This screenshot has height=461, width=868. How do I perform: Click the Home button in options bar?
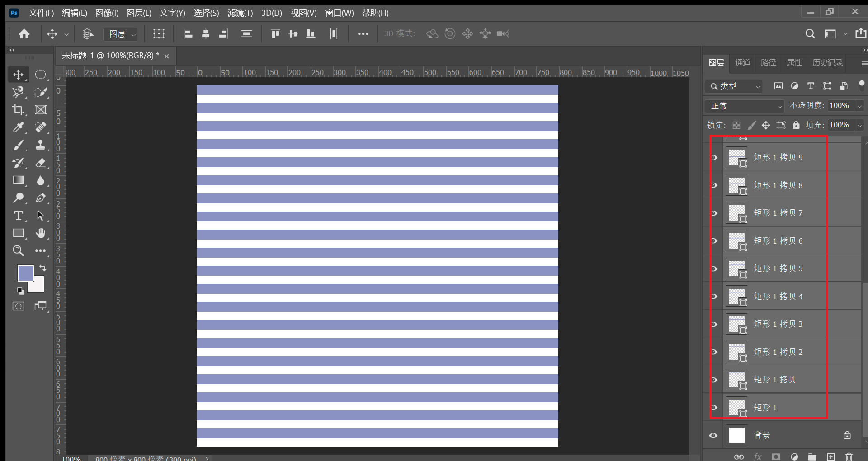click(x=24, y=34)
